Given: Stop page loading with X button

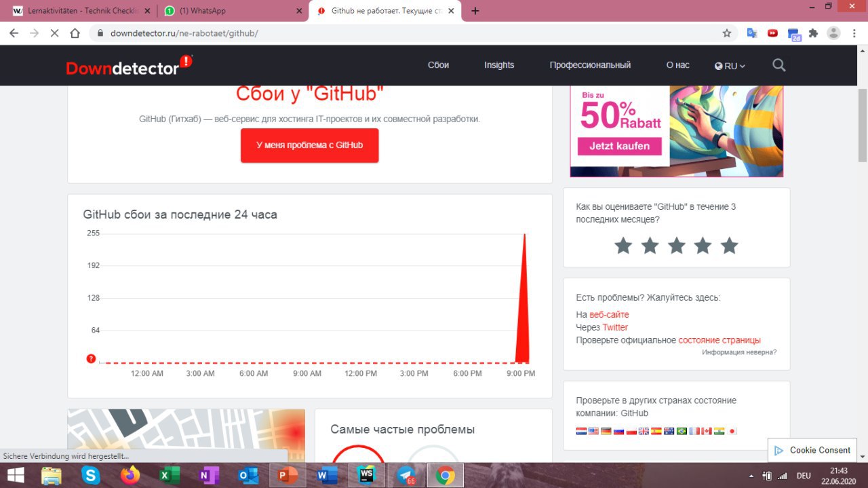Looking at the screenshot, I should point(55,33).
